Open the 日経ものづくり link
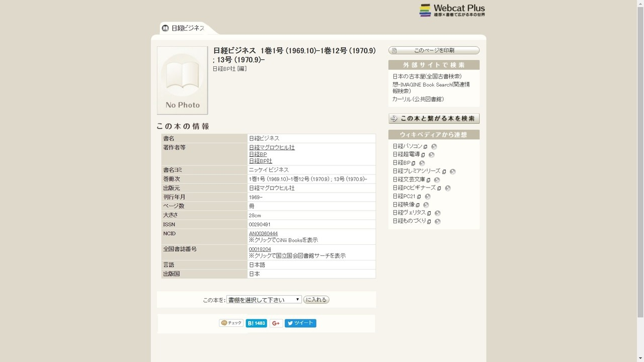This screenshot has width=644, height=362. pyautogui.click(x=409, y=221)
